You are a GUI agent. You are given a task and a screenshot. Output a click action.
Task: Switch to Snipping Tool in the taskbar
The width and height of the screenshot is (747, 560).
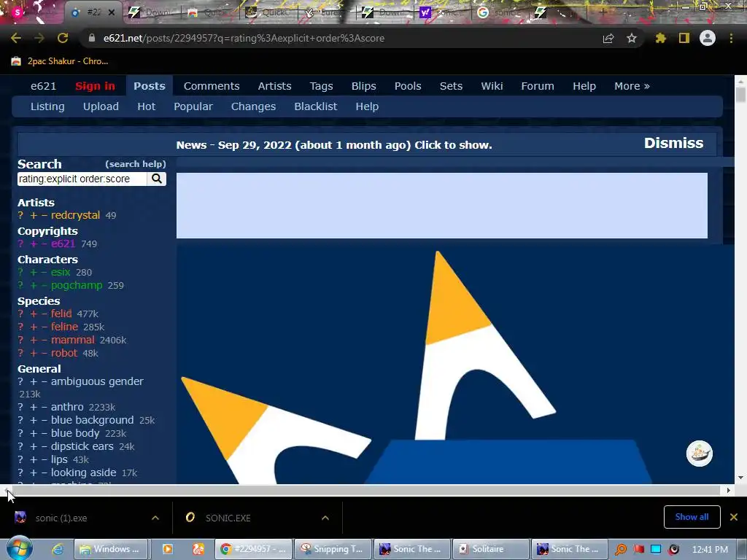[x=331, y=549]
